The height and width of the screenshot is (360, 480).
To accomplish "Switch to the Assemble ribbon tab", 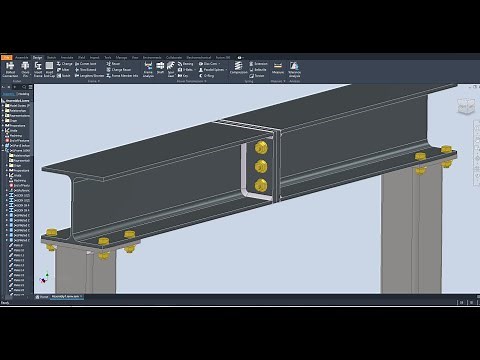I will click(x=22, y=58).
